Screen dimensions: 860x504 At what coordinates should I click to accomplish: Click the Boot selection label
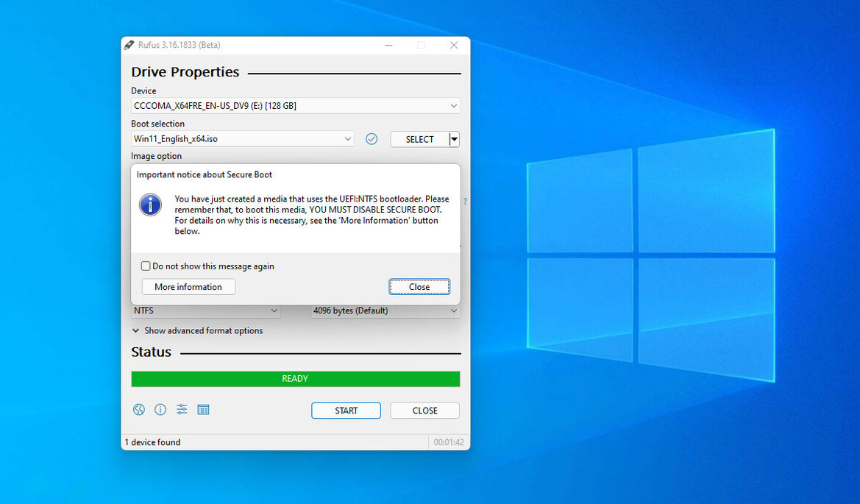coord(158,124)
